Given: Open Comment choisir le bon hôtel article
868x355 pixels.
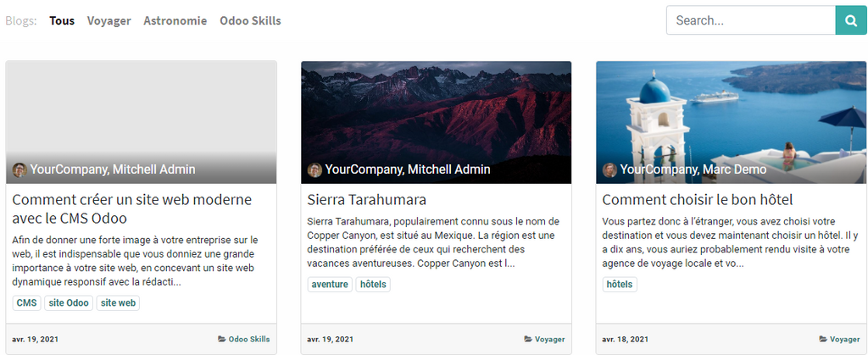Looking at the screenshot, I should point(698,200).
